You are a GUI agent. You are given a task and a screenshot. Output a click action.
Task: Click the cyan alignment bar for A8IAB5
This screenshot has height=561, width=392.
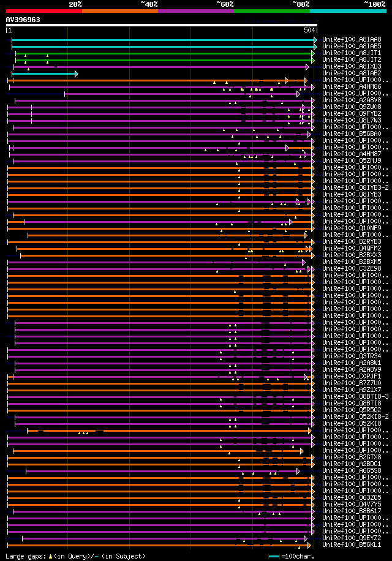[x=164, y=47]
